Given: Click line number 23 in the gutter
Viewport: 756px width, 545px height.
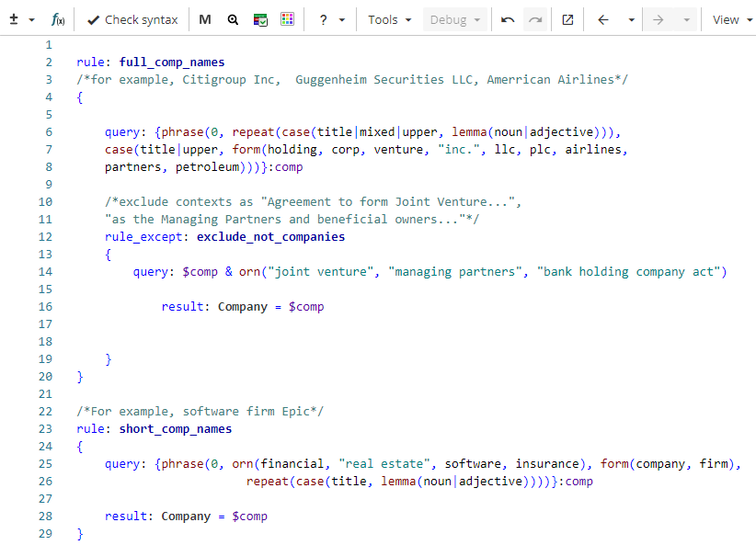Looking at the screenshot, I should (46, 429).
